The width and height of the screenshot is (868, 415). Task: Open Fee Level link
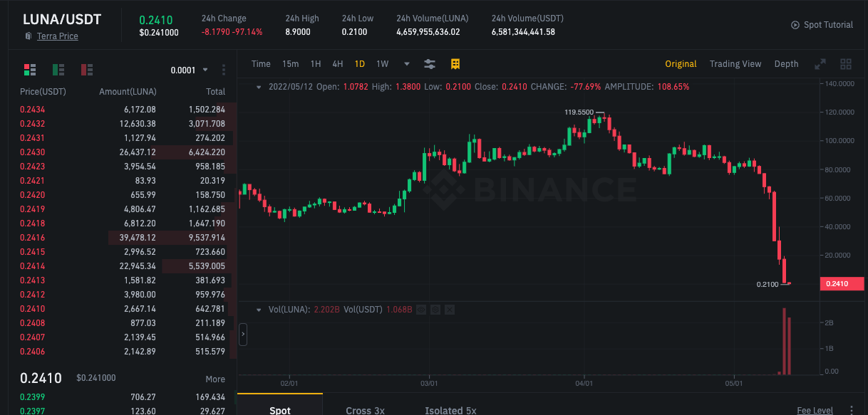(x=815, y=411)
